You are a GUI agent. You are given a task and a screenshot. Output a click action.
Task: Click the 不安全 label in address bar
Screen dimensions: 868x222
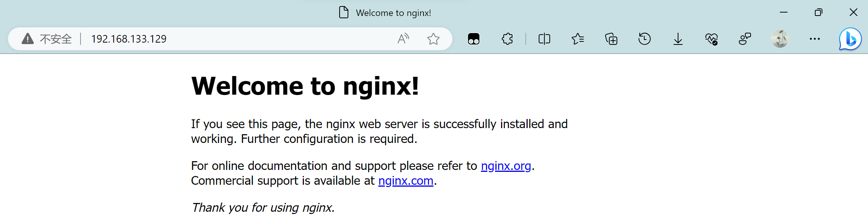(x=56, y=39)
